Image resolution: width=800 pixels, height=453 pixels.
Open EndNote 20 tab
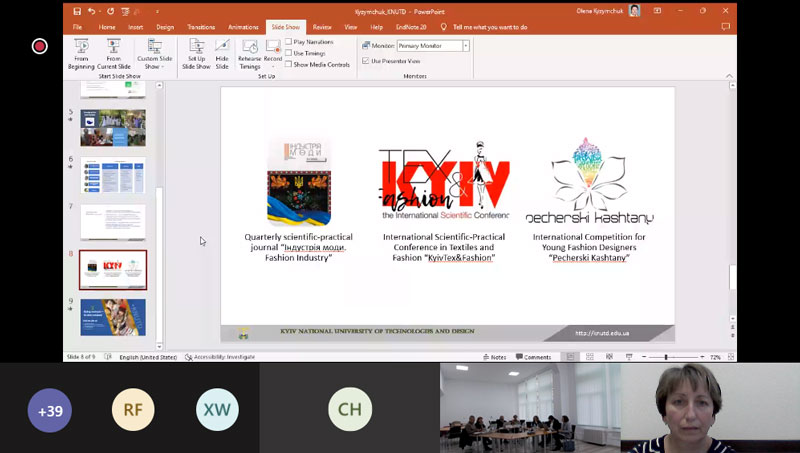[411, 27]
